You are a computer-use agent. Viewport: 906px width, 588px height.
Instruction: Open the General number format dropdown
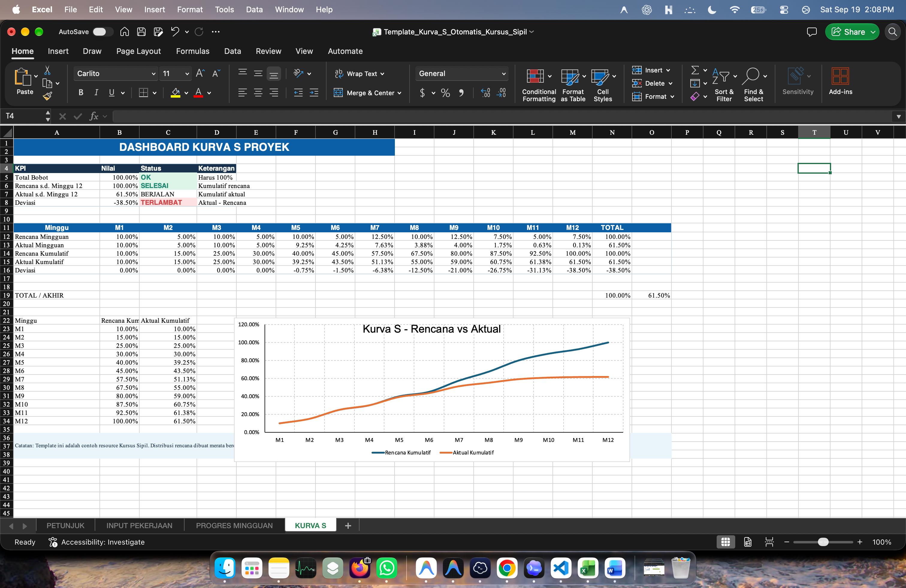pos(504,74)
